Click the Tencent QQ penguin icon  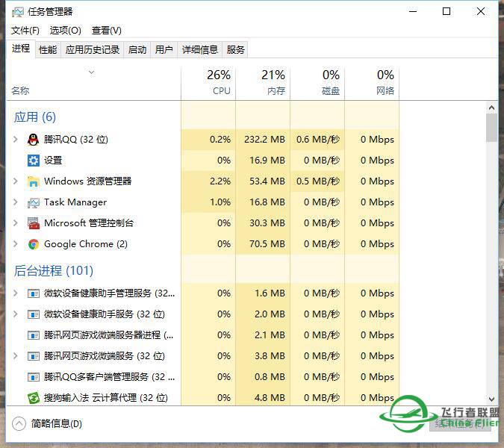pos(33,140)
